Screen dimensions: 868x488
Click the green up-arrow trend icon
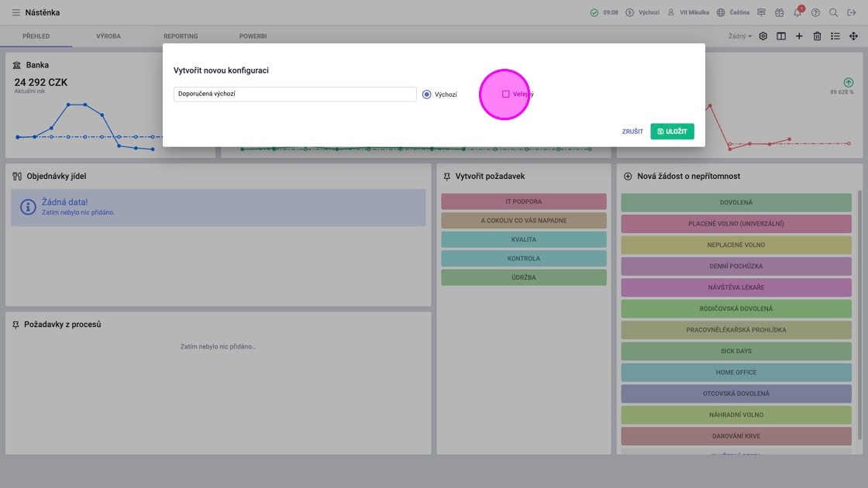848,82
